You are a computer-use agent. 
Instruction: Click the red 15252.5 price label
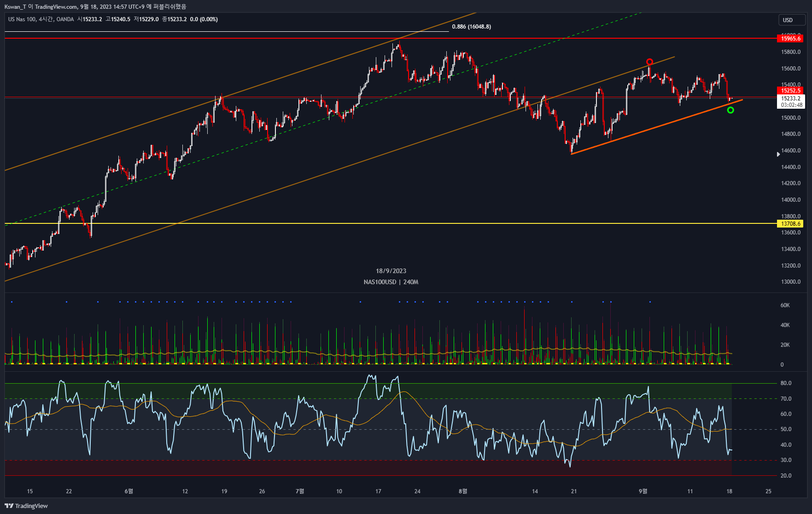[x=790, y=91]
